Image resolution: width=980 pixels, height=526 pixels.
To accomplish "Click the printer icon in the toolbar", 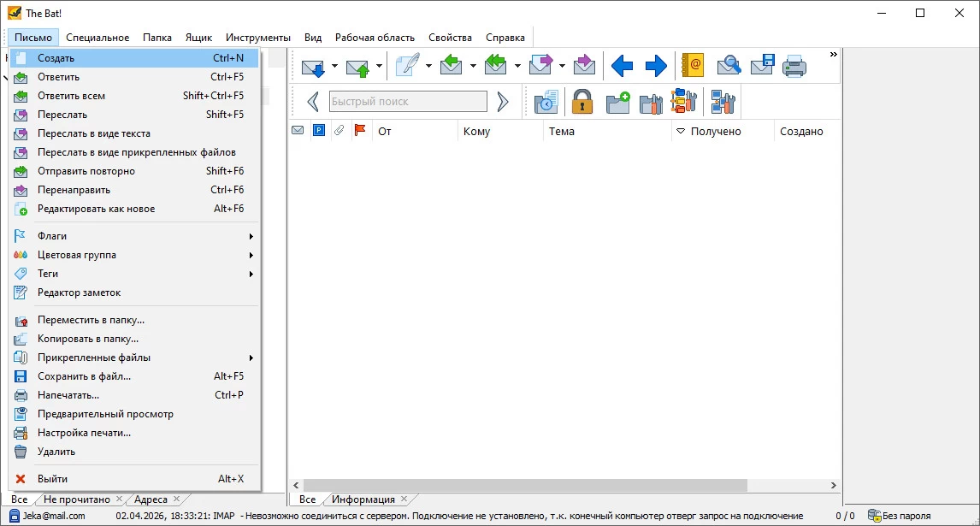I will pos(794,65).
